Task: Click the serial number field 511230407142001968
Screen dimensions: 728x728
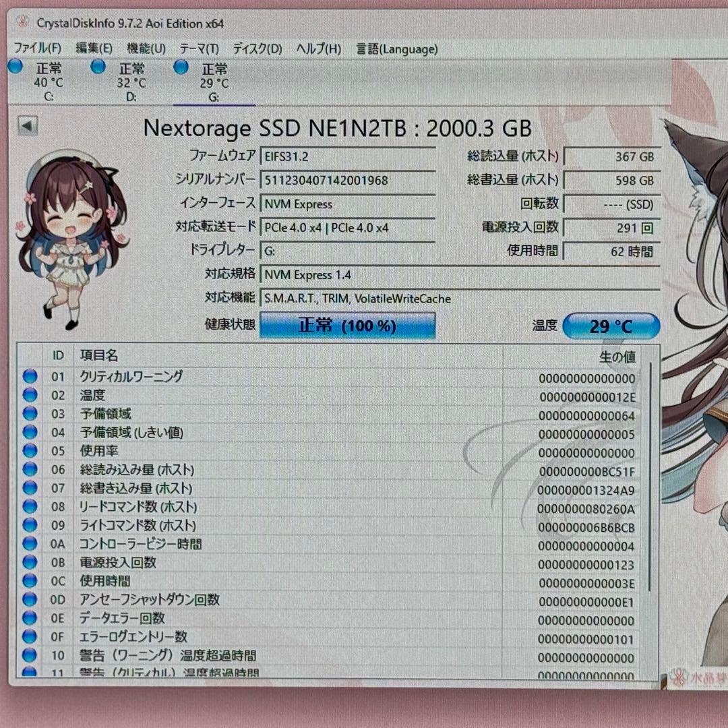Action: [x=347, y=180]
